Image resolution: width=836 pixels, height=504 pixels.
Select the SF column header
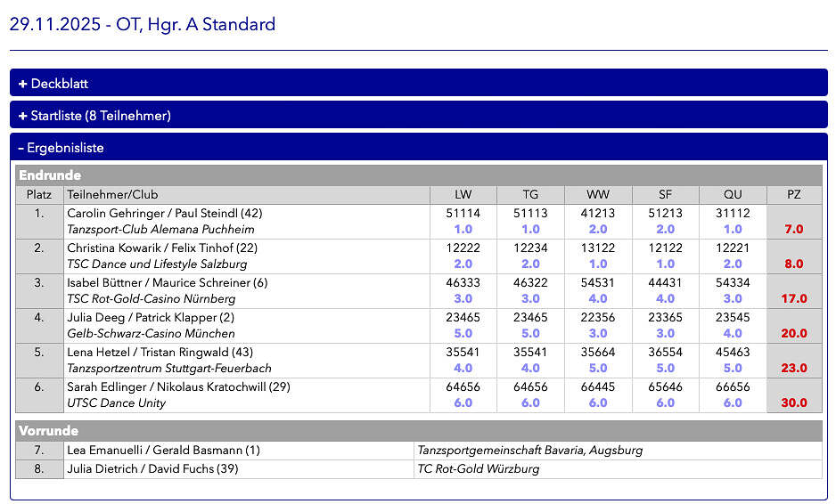665,195
